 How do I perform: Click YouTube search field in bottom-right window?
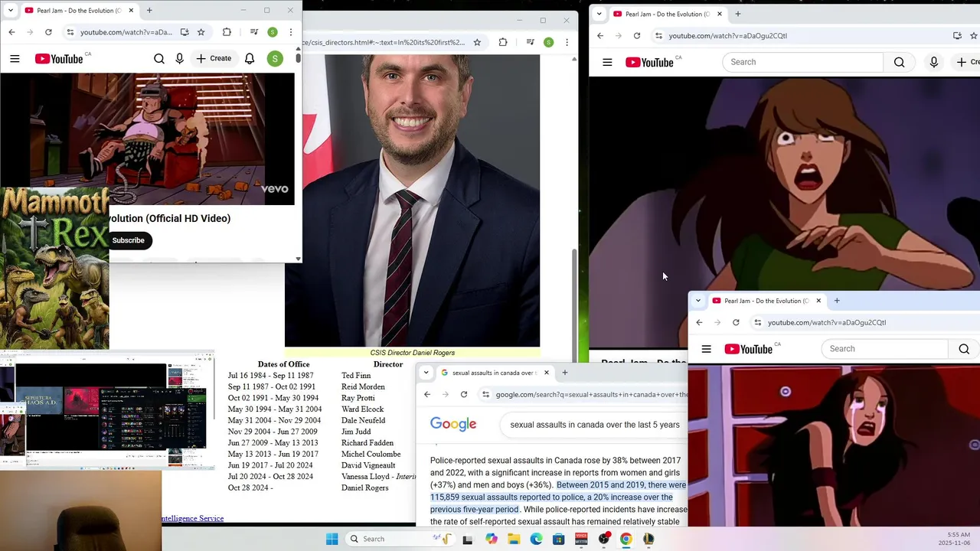pyautogui.click(x=885, y=349)
